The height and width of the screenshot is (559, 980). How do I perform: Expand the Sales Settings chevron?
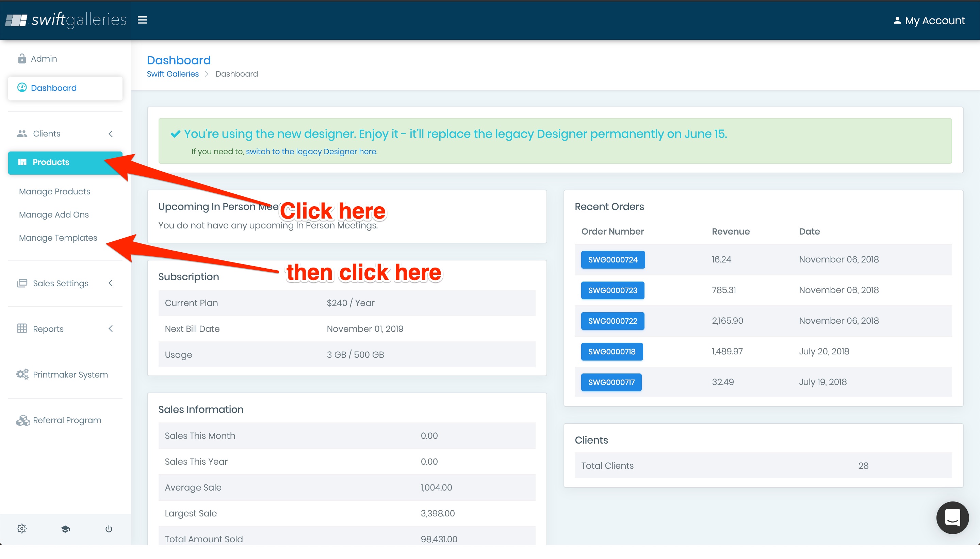(111, 283)
